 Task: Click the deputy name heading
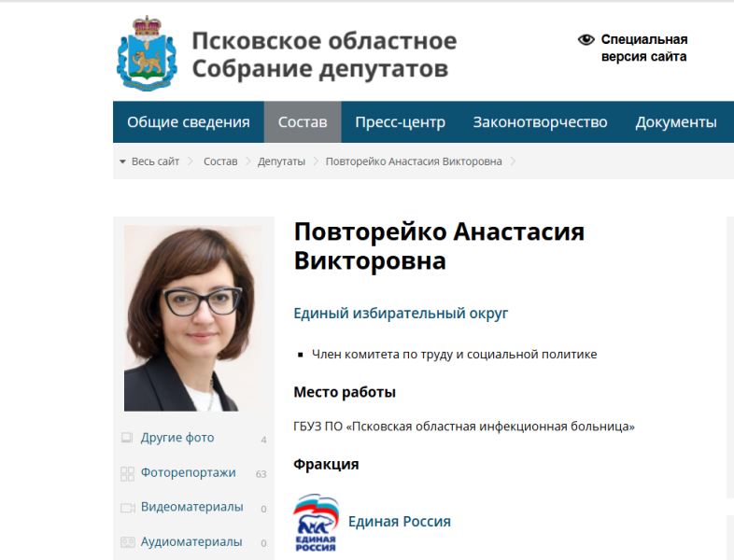[439, 246]
